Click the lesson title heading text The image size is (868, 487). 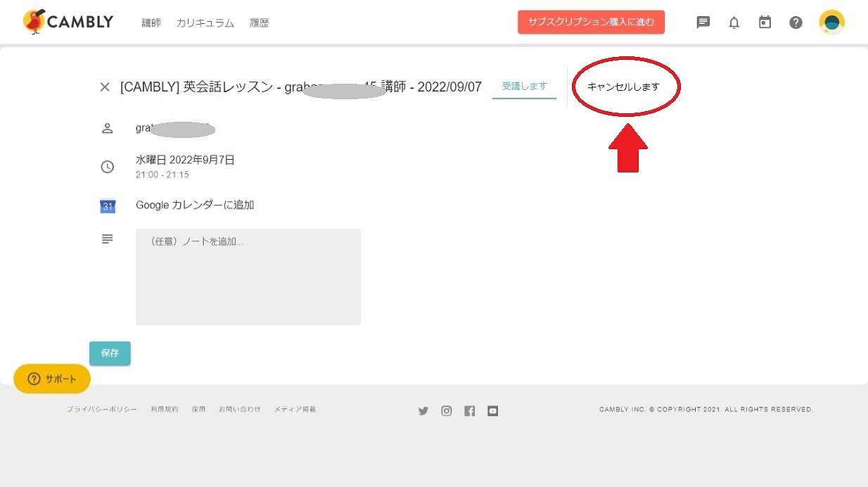[301, 87]
